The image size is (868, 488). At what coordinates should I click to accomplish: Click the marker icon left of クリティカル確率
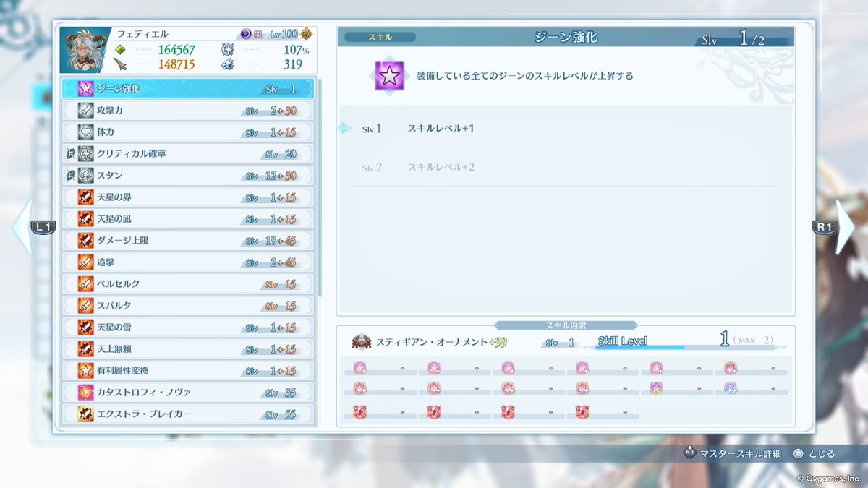(70, 154)
